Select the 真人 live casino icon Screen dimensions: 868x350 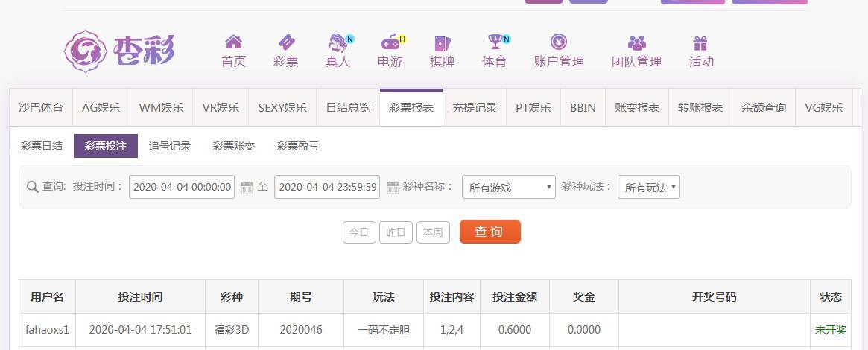click(338, 42)
